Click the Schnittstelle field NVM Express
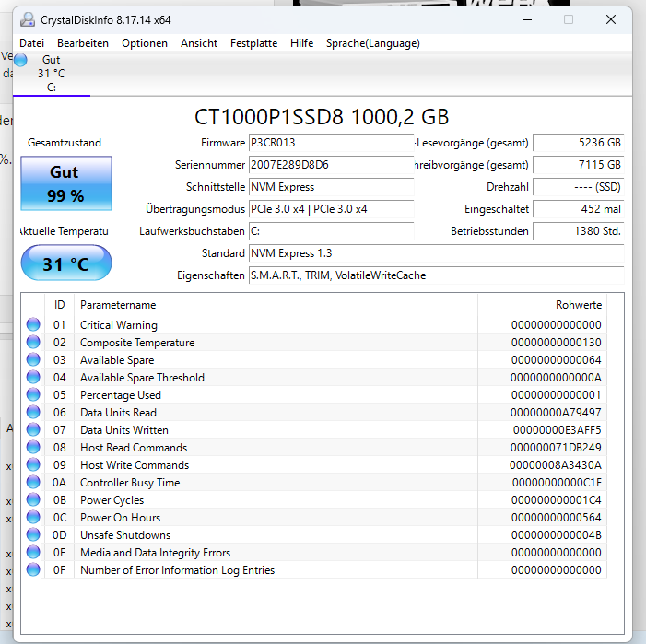646x644 pixels. [x=331, y=187]
